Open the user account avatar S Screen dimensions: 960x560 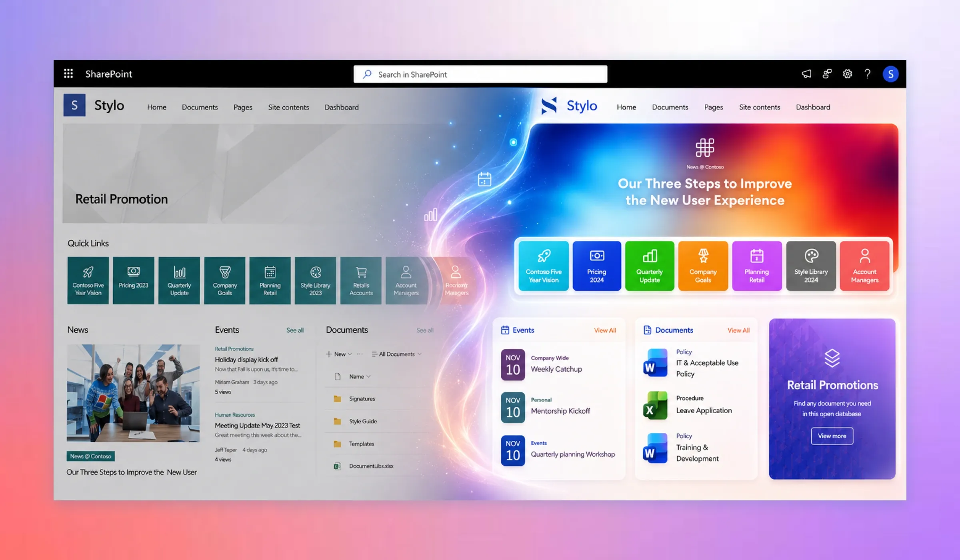pyautogui.click(x=890, y=74)
